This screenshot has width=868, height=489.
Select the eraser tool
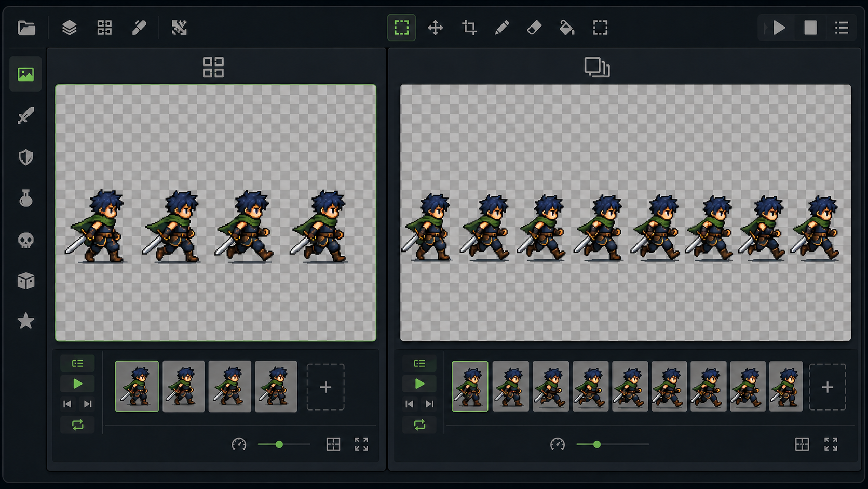534,28
